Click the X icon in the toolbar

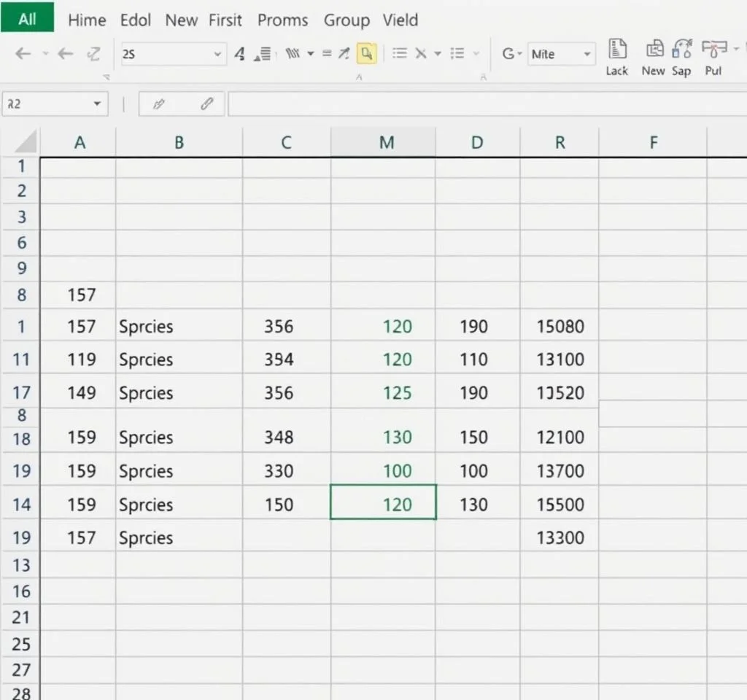421,53
